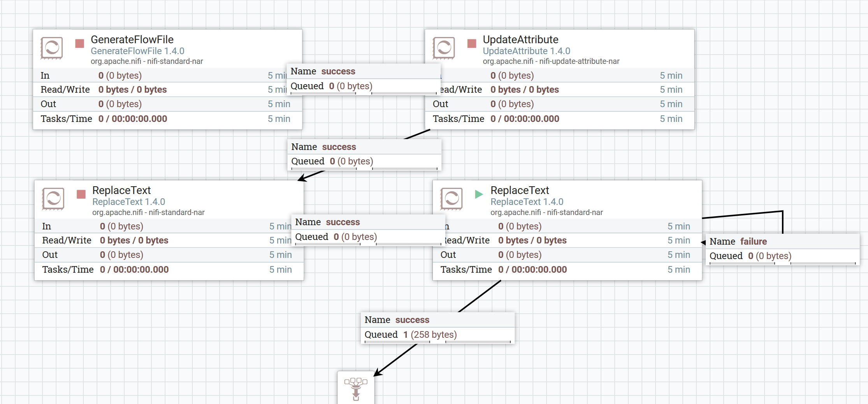
Task: Click the green running indicator on ReplaceText
Action: (479, 194)
